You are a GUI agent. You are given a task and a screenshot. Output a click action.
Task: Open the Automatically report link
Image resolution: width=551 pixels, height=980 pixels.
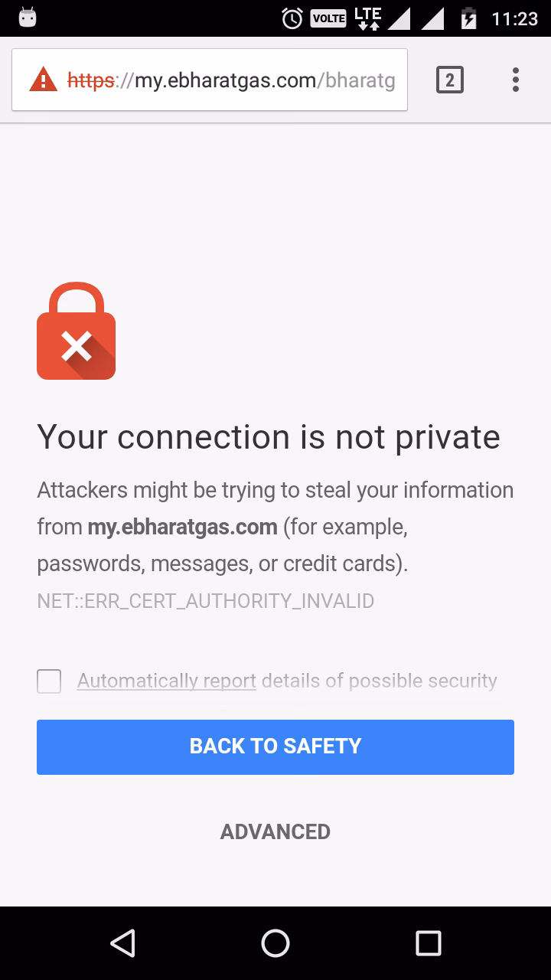point(165,681)
